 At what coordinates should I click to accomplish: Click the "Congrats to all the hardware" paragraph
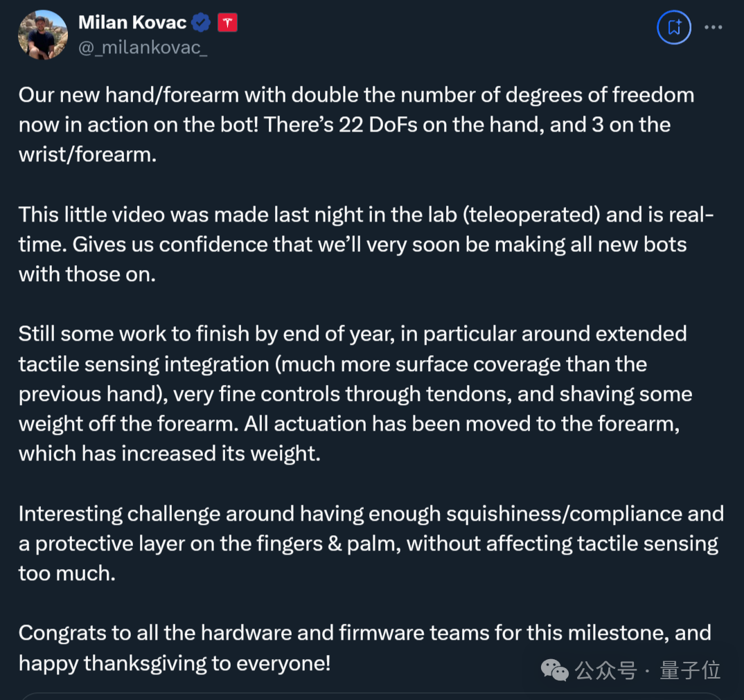(x=365, y=648)
